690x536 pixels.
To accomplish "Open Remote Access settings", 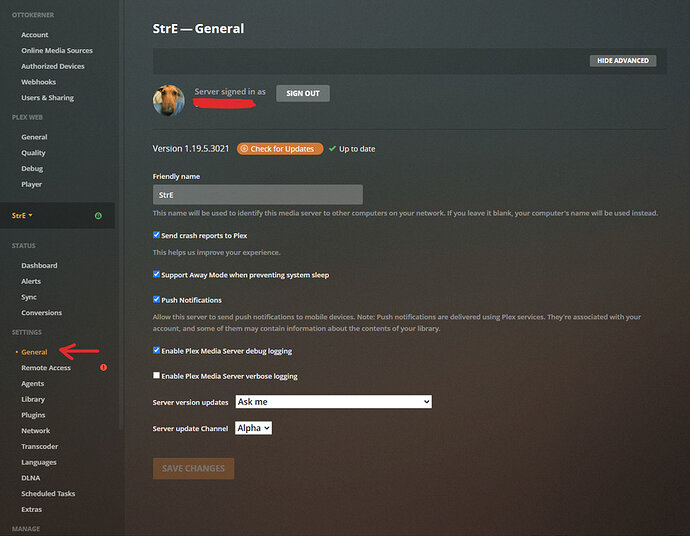I will (46, 368).
